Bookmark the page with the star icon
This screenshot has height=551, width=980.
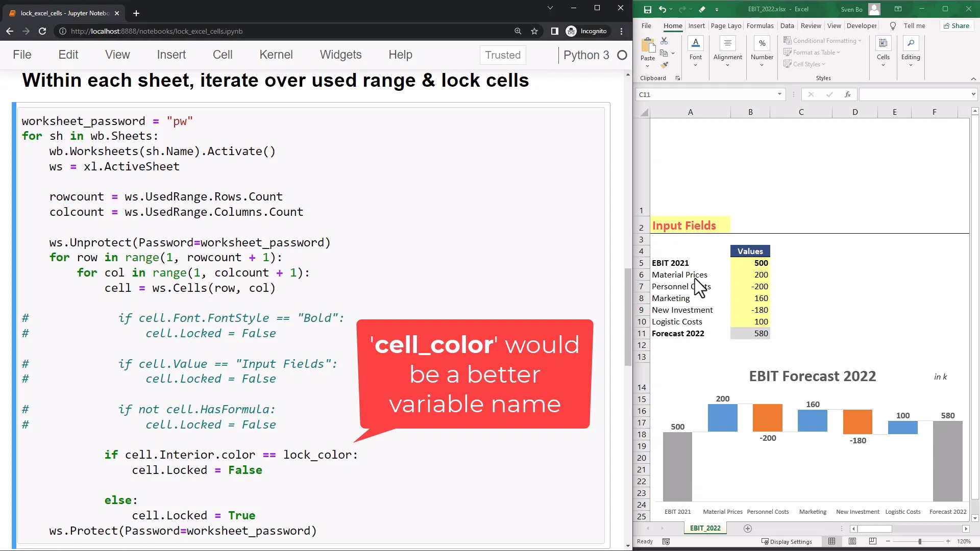534,31
